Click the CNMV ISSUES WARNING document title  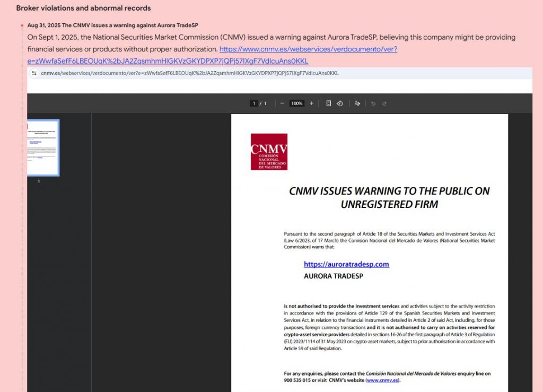coord(389,197)
